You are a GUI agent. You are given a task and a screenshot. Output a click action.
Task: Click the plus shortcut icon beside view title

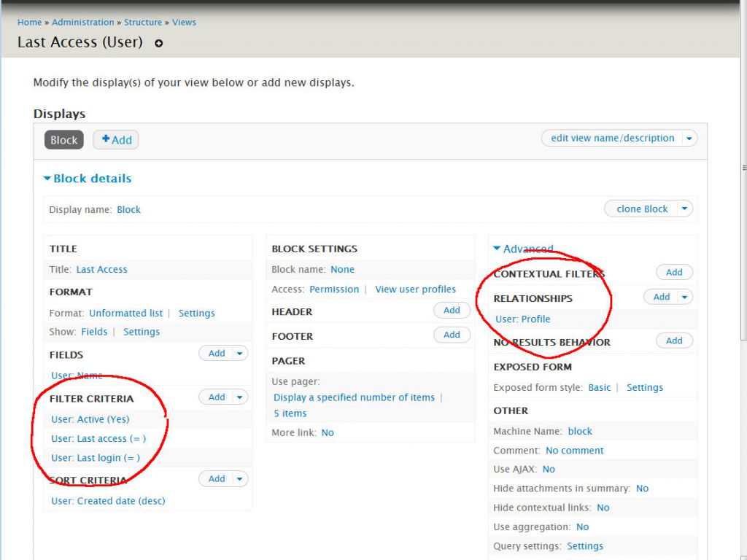coord(158,43)
